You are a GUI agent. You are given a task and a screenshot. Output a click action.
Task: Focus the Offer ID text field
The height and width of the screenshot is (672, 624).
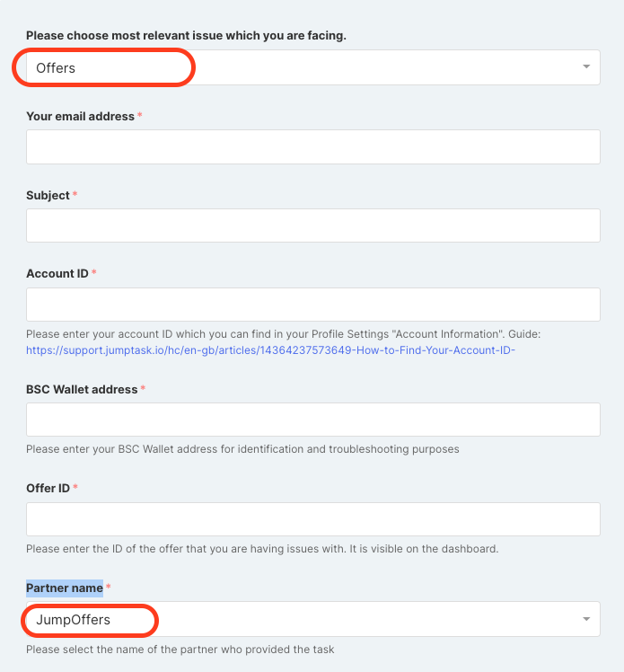[313, 519]
